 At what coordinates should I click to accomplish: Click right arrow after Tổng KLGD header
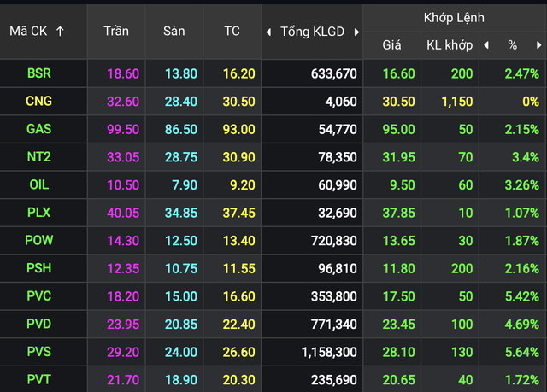click(355, 32)
